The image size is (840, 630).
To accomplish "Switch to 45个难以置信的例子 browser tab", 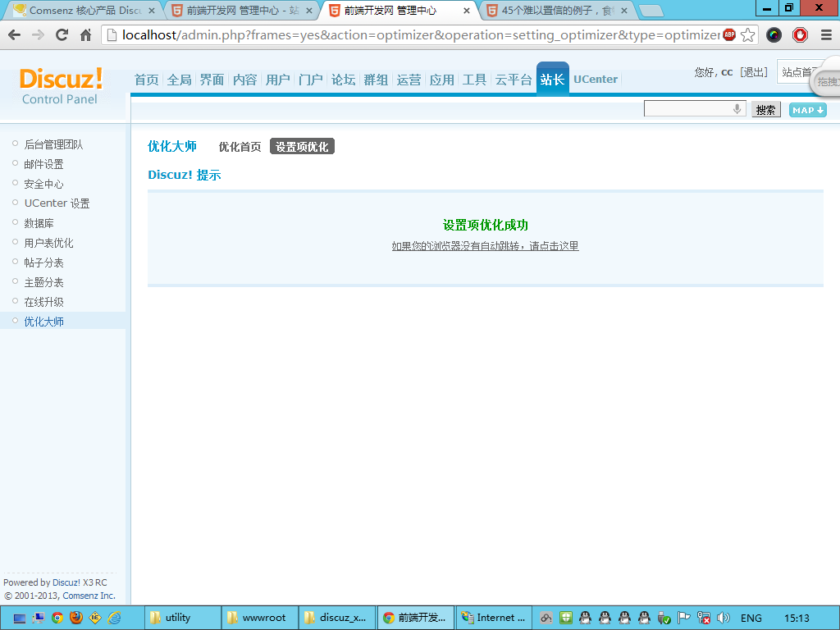I will point(555,10).
